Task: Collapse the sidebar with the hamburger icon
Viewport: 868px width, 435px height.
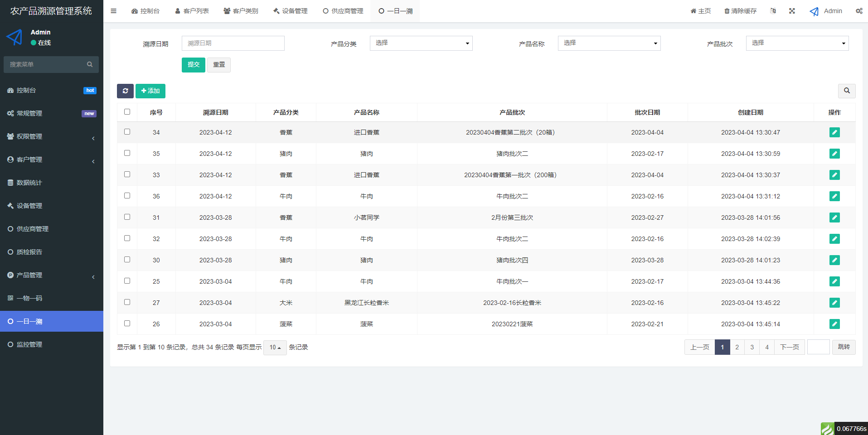Action: coord(113,10)
